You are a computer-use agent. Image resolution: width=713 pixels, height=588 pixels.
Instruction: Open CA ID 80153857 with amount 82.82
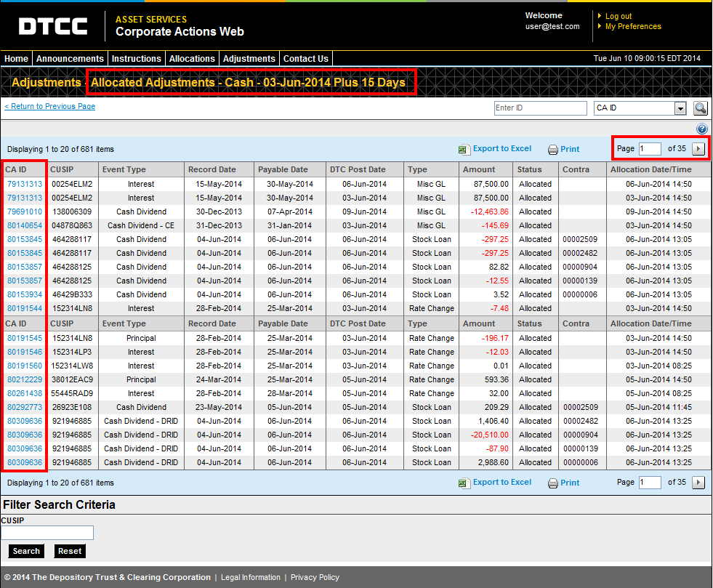click(x=25, y=267)
